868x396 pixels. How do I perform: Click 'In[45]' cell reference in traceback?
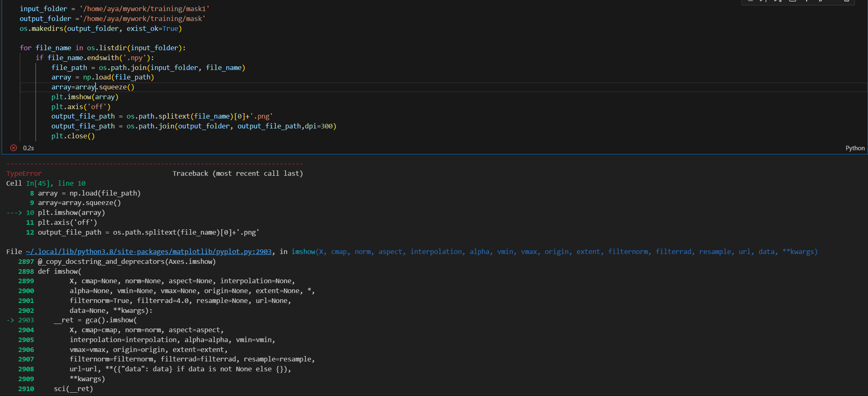pyautogui.click(x=38, y=183)
